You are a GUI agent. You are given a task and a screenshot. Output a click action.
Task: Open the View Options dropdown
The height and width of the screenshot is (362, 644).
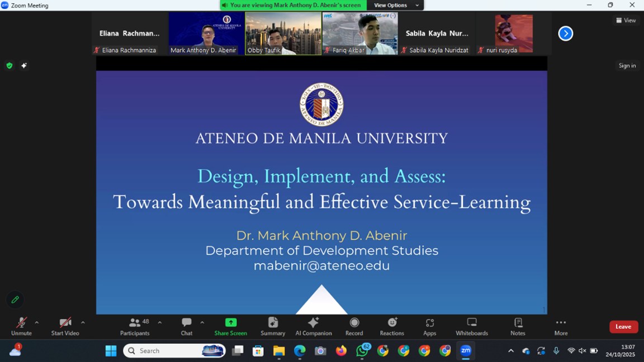click(396, 6)
